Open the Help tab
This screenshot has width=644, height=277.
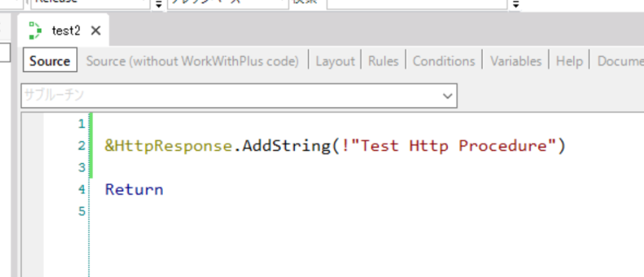(x=569, y=61)
